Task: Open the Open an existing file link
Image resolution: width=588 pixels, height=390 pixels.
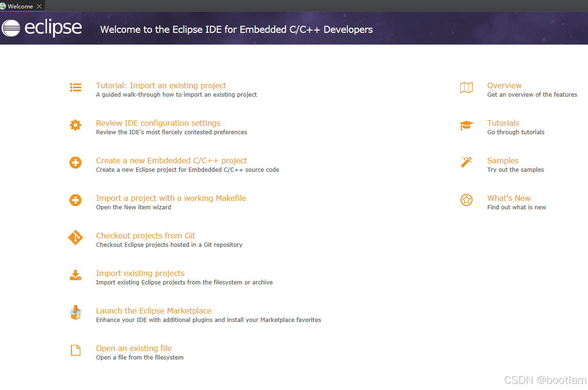Action: (134, 348)
